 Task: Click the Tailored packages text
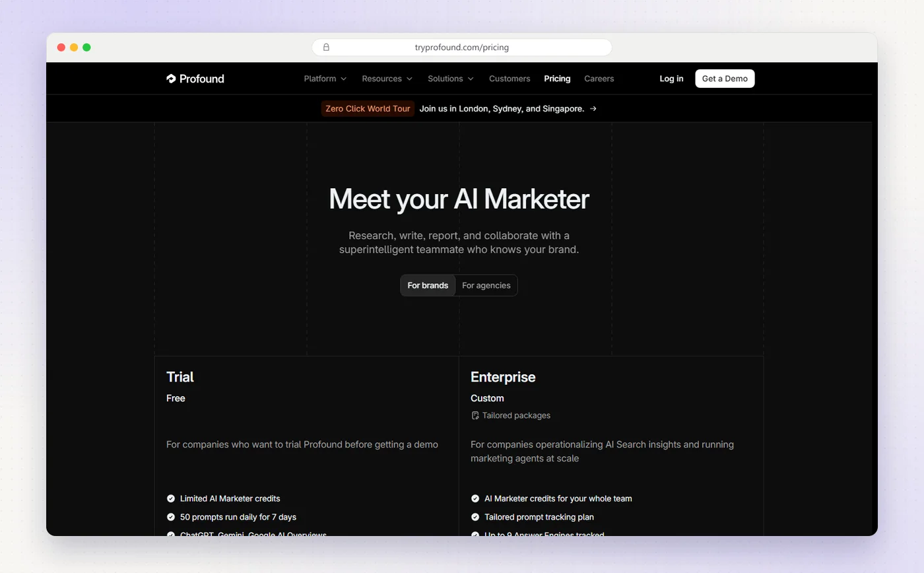(x=516, y=415)
